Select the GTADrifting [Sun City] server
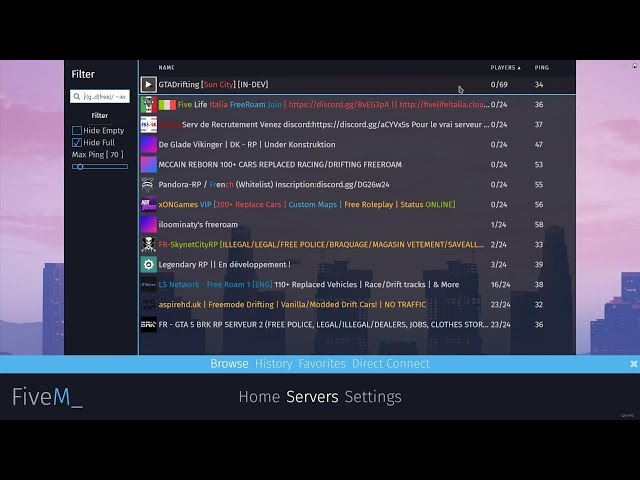This screenshot has width=640, height=480. pyautogui.click(x=358, y=84)
